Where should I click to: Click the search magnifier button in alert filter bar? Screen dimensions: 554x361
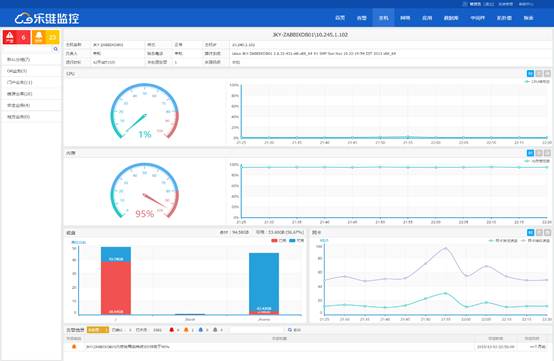tap(294, 330)
